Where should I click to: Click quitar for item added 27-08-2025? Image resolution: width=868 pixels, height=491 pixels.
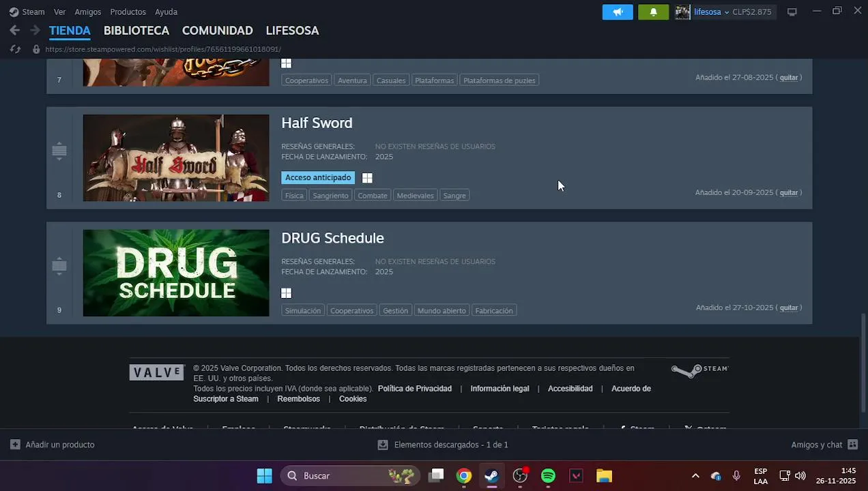pos(789,77)
